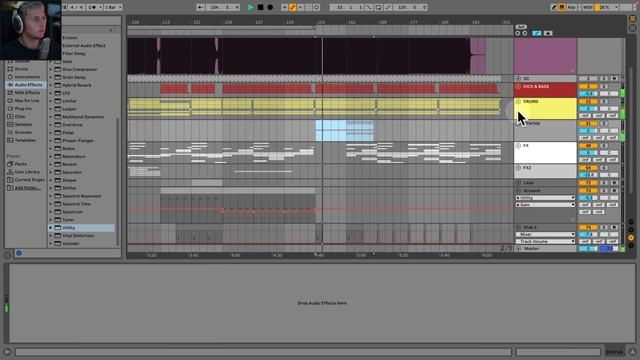The image size is (640, 360).
Task: Select the Saturator device in browser
Action: (72, 172)
